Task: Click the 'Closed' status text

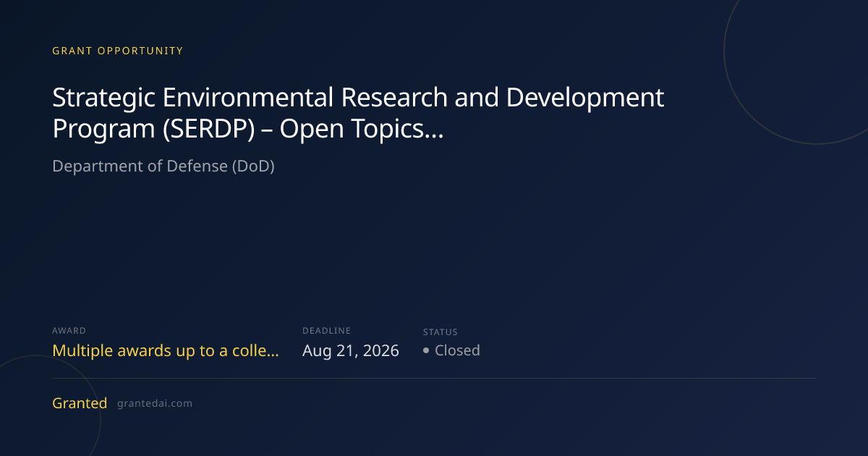Action: pos(457,350)
